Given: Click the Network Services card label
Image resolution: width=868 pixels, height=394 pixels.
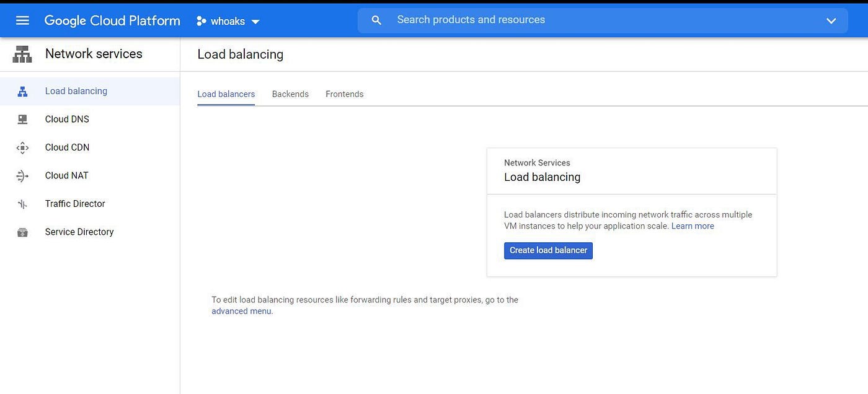Looking at the screenshot, I should tap(537, 163).
